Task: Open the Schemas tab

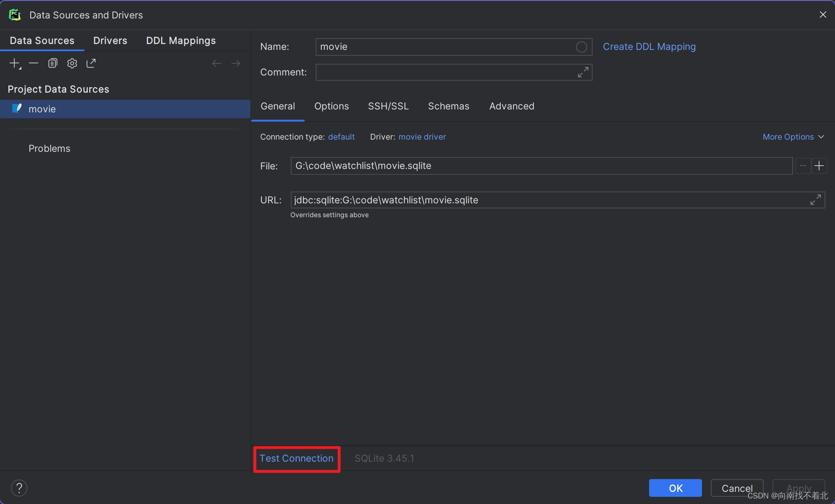Action: [x=449, y=106]
